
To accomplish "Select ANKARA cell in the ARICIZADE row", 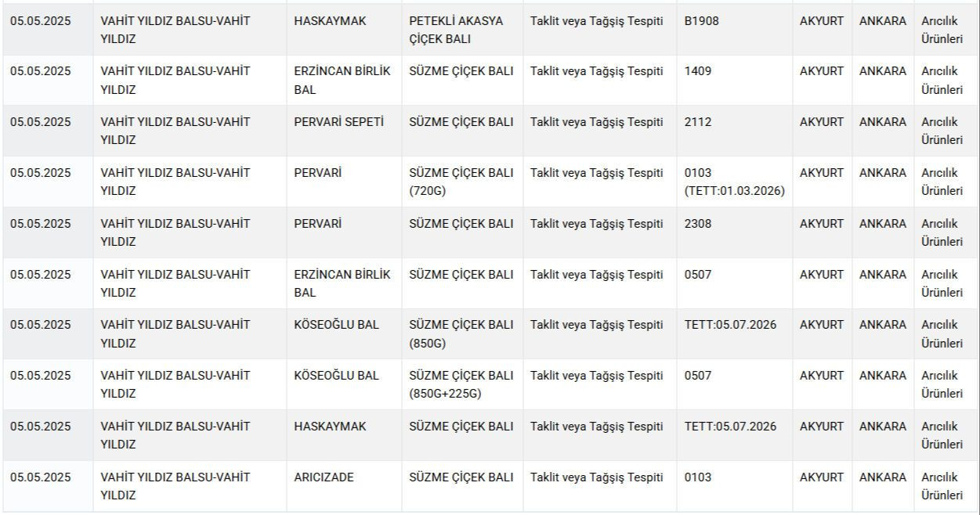I will [x=882, y=477].
